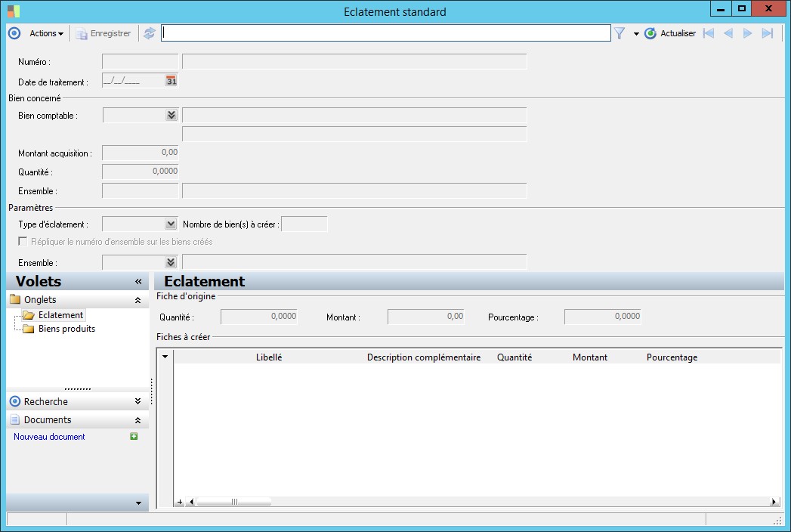Image resolution: width=791 pixels, height=532 pixels.
Task: Click the application icon in title bar
Action: [x=14, y=11]
